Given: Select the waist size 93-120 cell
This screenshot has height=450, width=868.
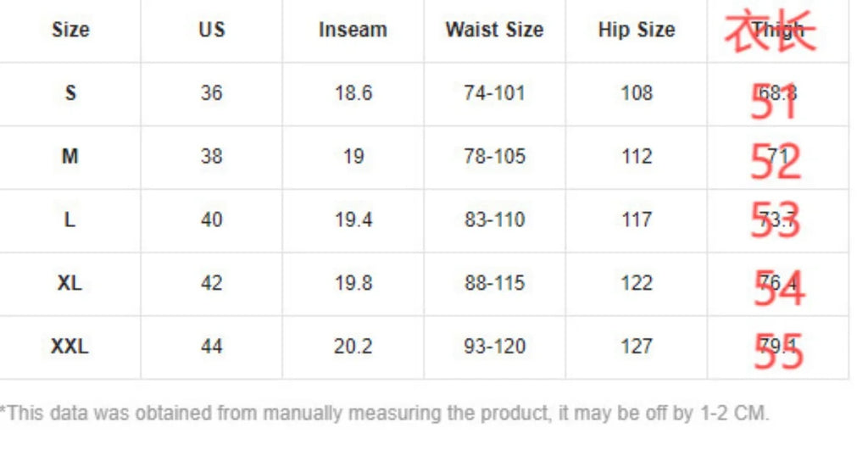Looking at the screenshot, I should [x=494, y=347].
